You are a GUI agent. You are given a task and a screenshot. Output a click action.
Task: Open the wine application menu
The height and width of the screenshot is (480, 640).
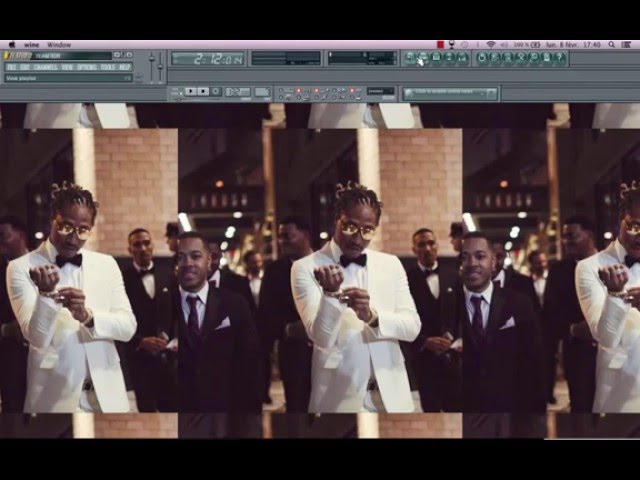[x=32, y=45]
